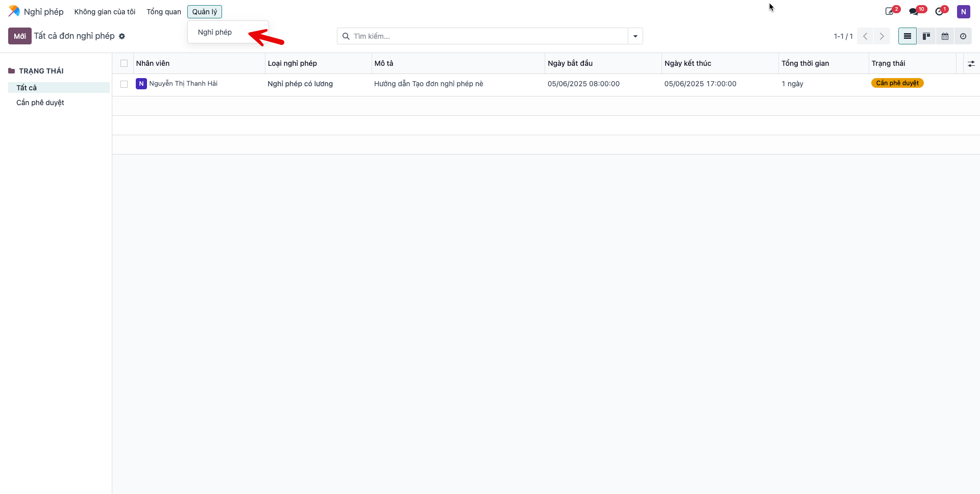Open Nghỉ phép có lương cell
Viewport: 980px width, 494px height.
point(300,84)
